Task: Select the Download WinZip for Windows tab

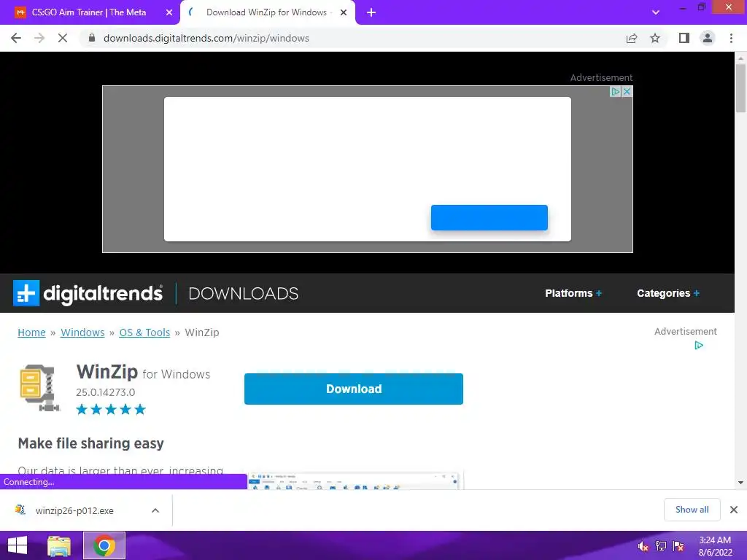Action: pos(267,12)
